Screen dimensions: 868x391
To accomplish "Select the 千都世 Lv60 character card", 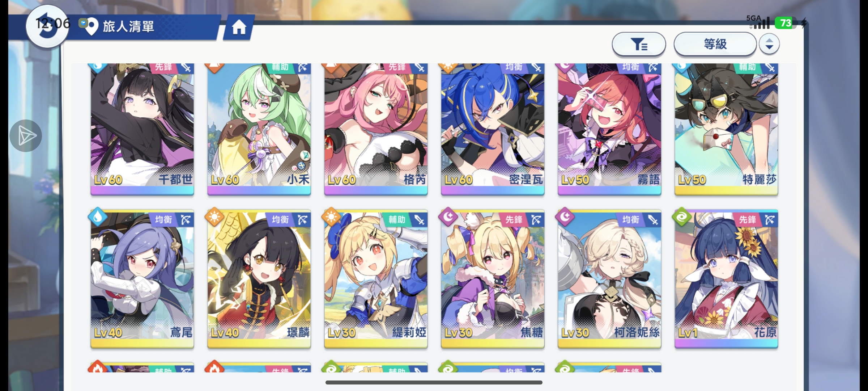I will point(142,129).
